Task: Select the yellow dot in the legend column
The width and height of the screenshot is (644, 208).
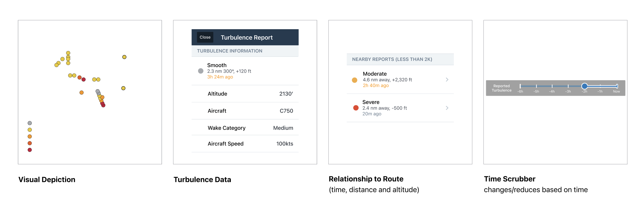Action: tap(30, 130)
